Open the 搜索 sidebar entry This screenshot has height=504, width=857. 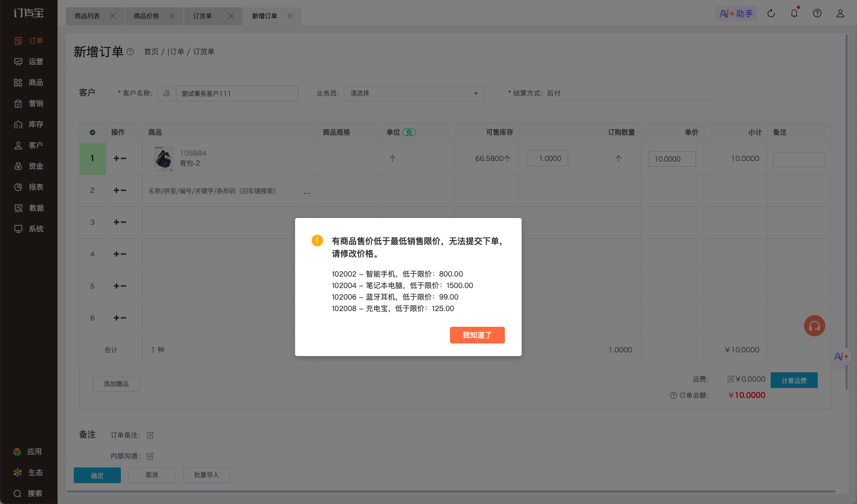tap(28, 494)
